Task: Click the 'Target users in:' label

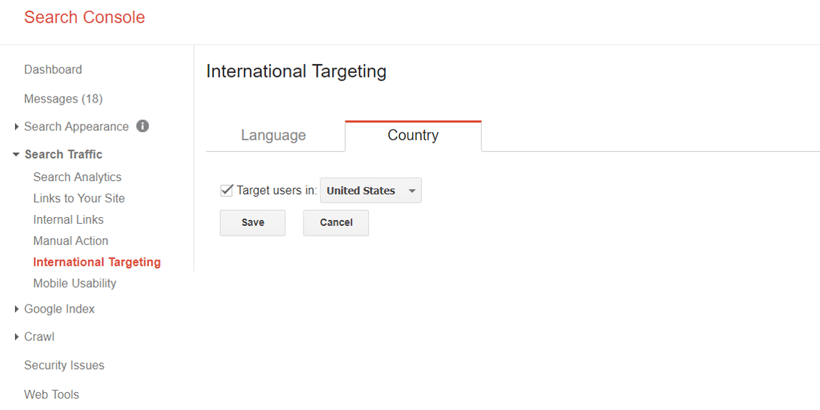Action: [277, 190]
